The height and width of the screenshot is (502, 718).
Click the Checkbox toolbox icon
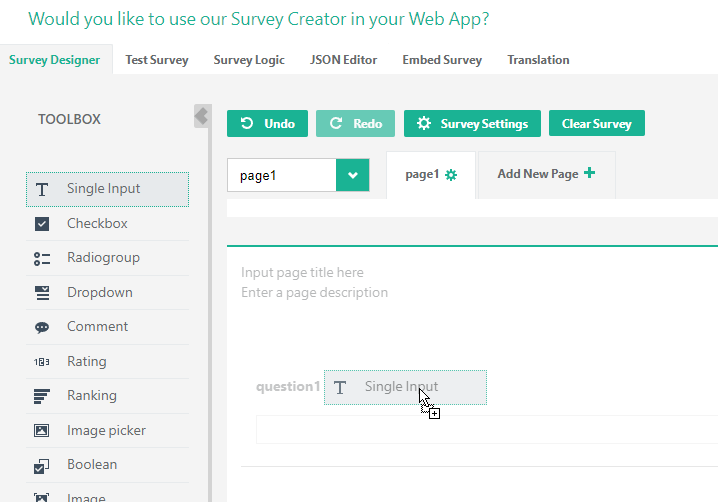(x=42, y=224)
